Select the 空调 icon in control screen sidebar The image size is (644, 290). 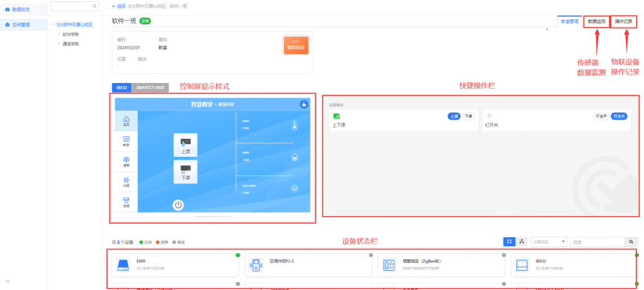pyautogui.click(x=126, y=182)
